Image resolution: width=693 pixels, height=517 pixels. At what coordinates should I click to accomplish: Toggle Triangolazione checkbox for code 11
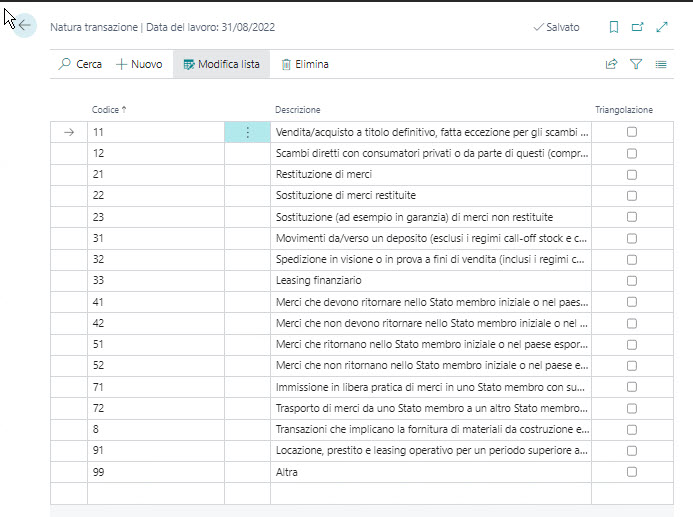(631, 132)
